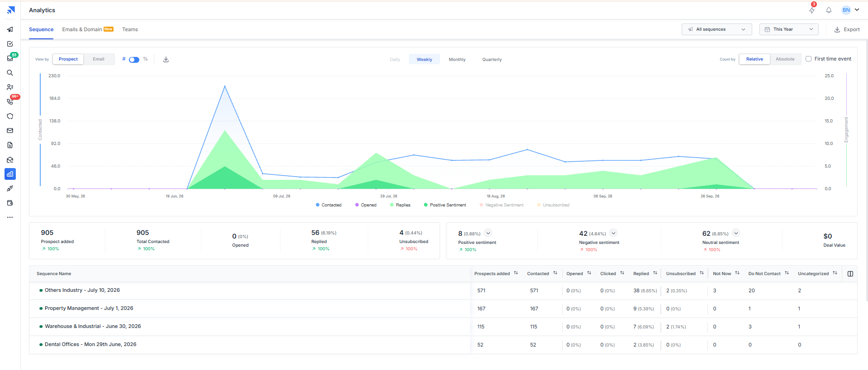Download the chart using the download icon

166,59
